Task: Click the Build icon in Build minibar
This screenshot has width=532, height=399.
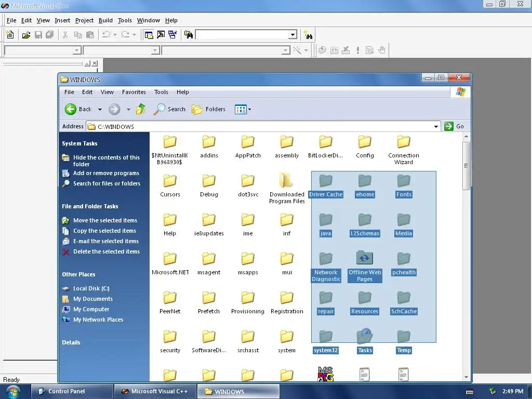Action: pyautogui.click(x=334, y=50)
